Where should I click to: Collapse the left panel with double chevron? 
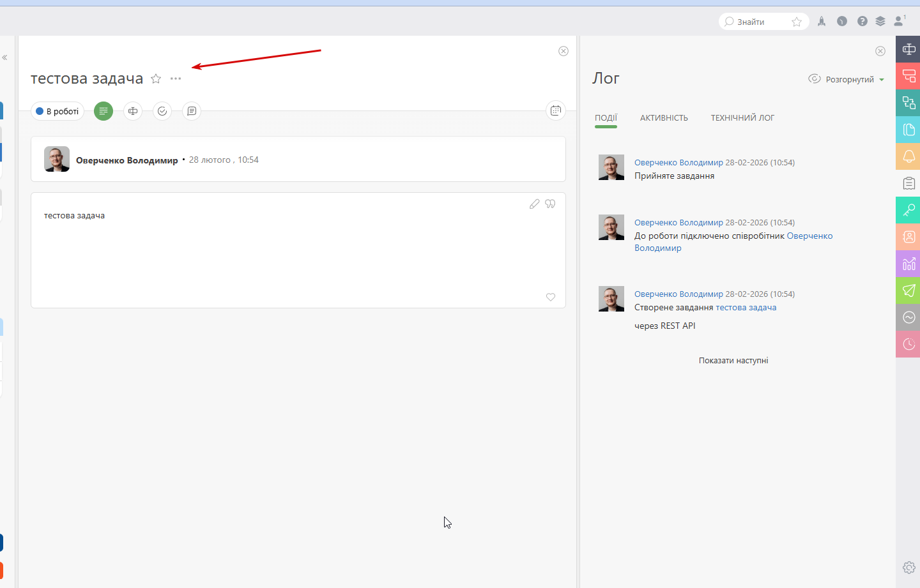4,57
